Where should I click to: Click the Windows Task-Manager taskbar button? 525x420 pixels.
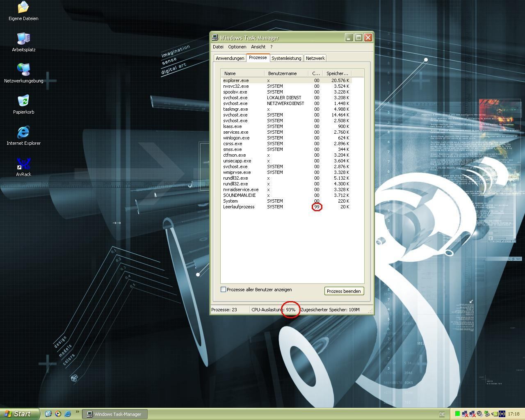click(x=114, y=414)
